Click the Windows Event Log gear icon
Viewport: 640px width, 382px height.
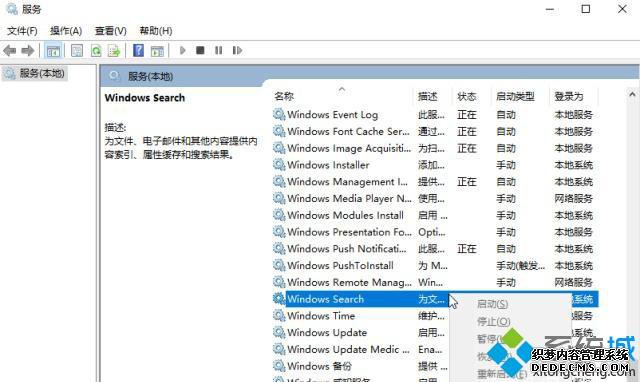(x=279, y=114)
